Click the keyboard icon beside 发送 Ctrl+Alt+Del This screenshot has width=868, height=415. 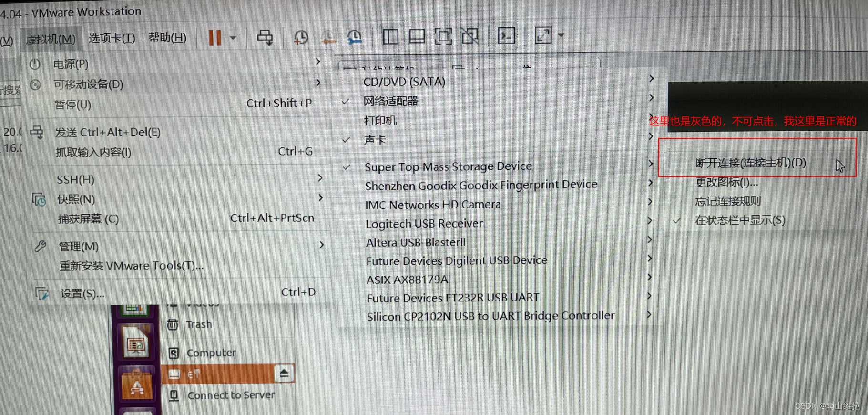point(37,132)
